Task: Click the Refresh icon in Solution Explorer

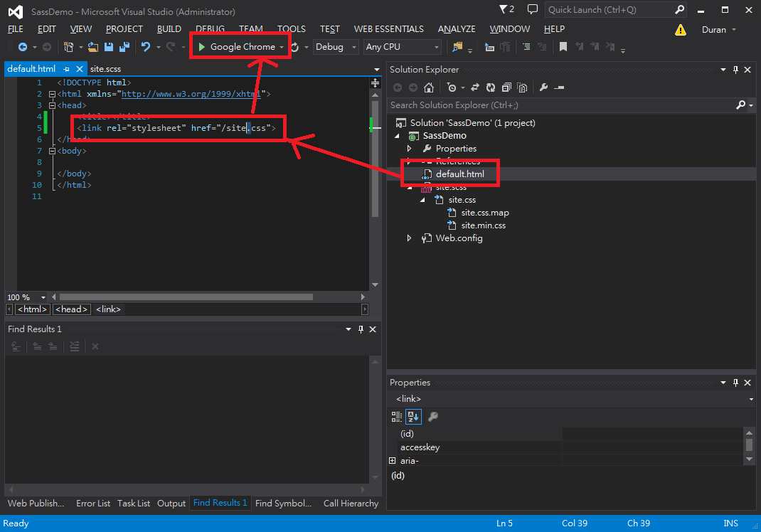Action: [491, 87]
